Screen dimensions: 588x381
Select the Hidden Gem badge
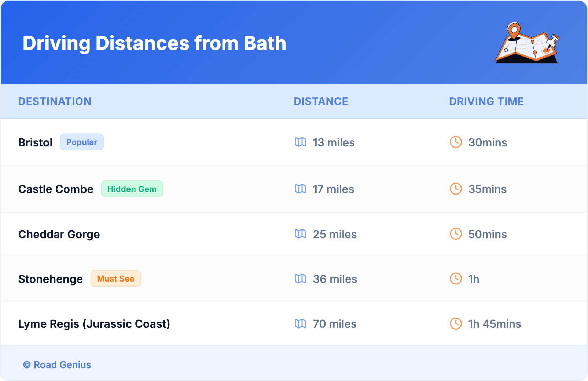132,189
